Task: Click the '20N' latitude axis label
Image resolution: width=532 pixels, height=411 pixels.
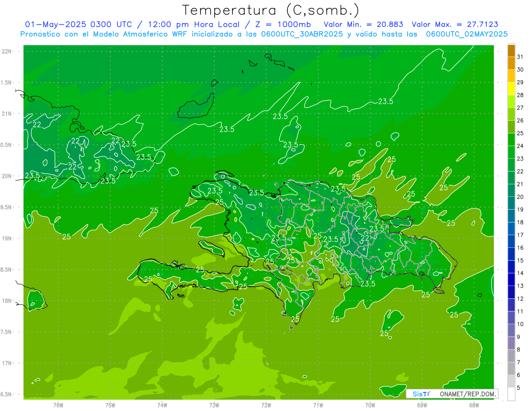Action: (7, 176)
